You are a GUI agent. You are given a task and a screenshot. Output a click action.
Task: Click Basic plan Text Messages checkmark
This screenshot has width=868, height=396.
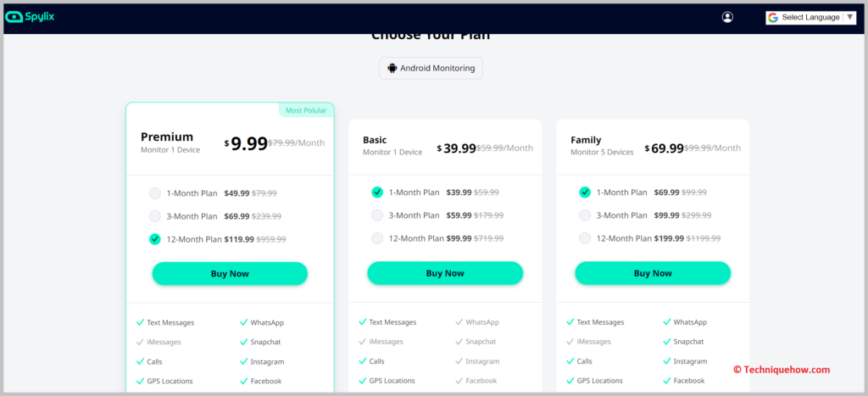pyautogui.click(x=363, y=321)
